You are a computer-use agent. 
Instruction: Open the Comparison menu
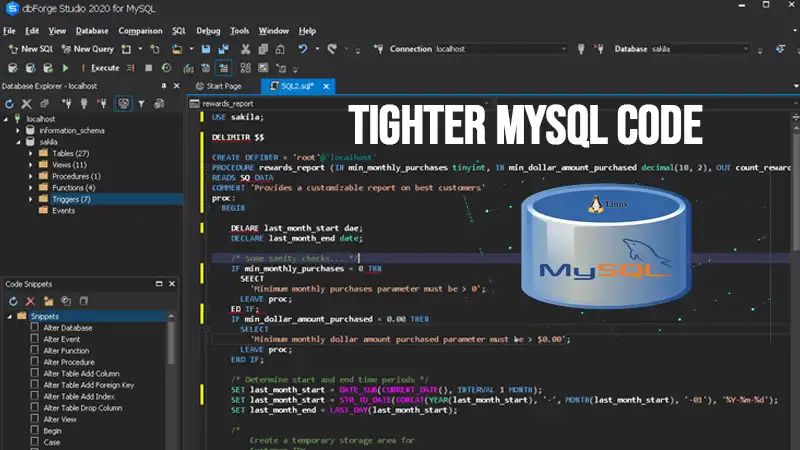coord(140,31)
